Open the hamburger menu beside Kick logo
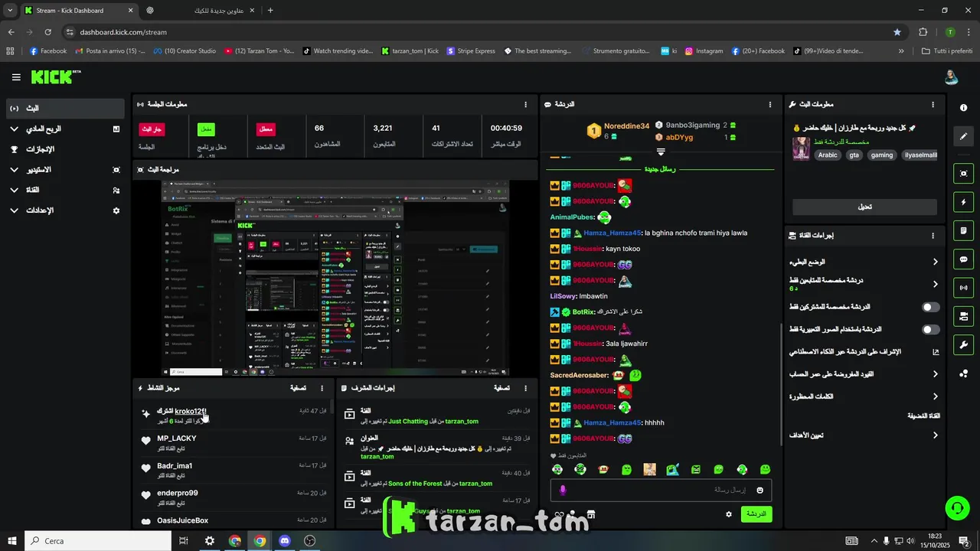980x551 pixels. pyautogui.click(x=16, y=77)
